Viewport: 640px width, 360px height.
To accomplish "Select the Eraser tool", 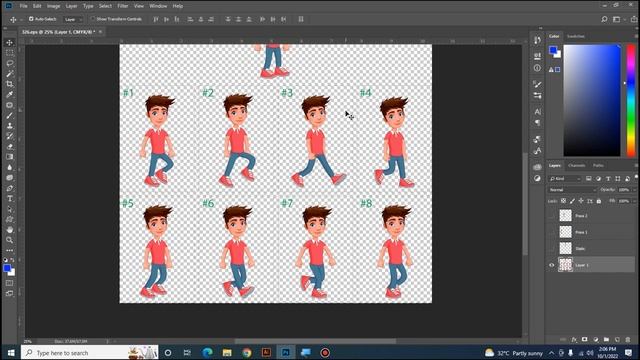I will click(x=9, y=147).
